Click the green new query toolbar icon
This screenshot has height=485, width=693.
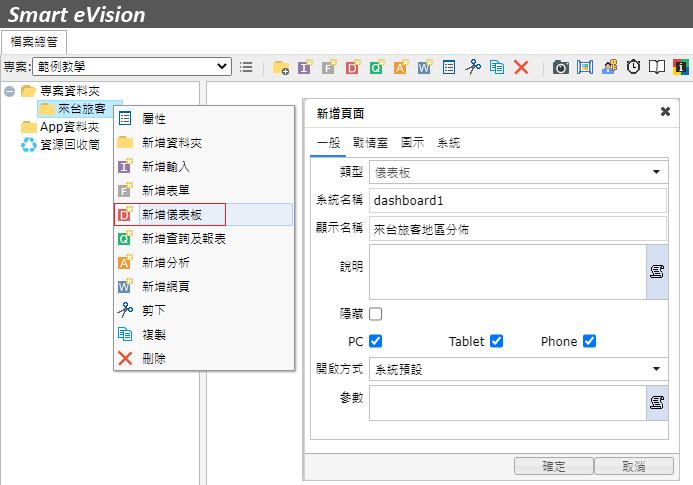point(377,67)
